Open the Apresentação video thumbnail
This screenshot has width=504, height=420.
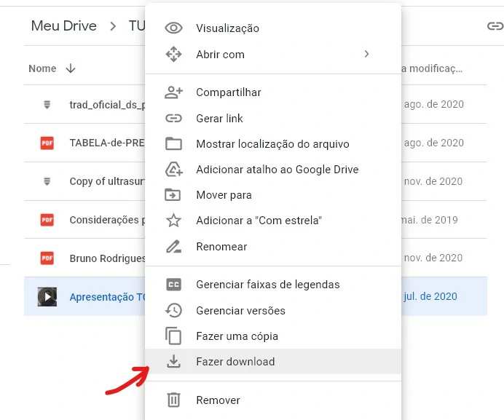coord(47,296)
